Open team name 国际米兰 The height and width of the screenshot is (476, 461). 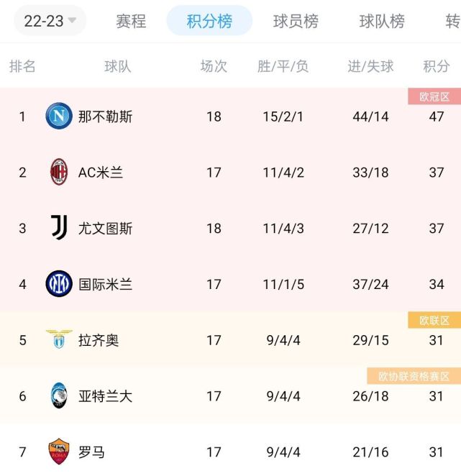click(105, 285)
